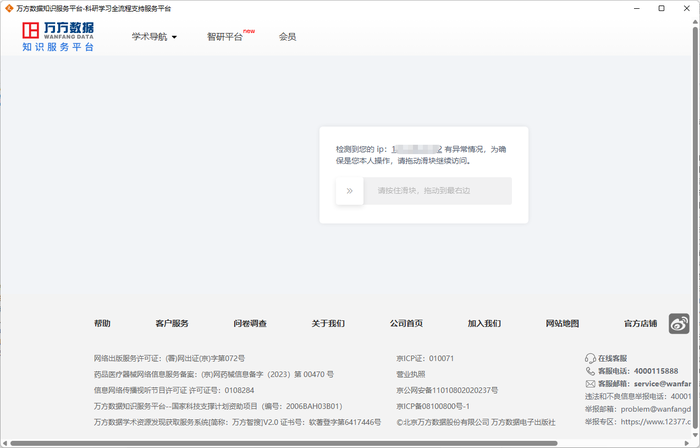Screen dimensions: 700x448
Task: Open the 网站地图 footer link
Action: click(x=562, y=324)
